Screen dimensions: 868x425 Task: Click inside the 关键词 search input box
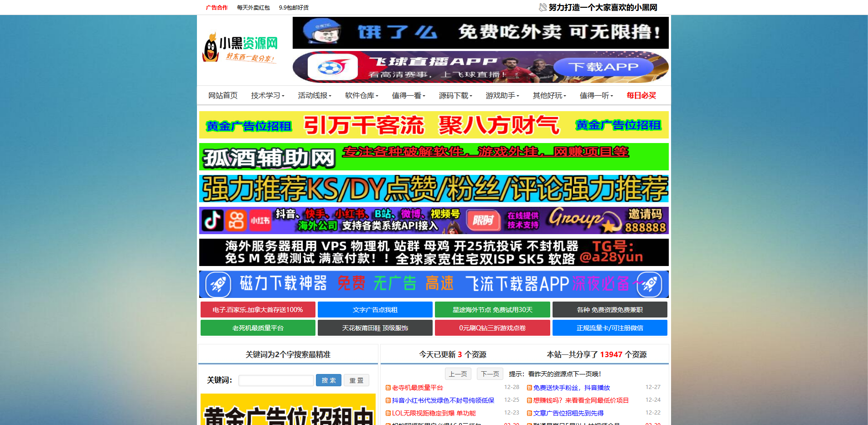click(276, 380)
